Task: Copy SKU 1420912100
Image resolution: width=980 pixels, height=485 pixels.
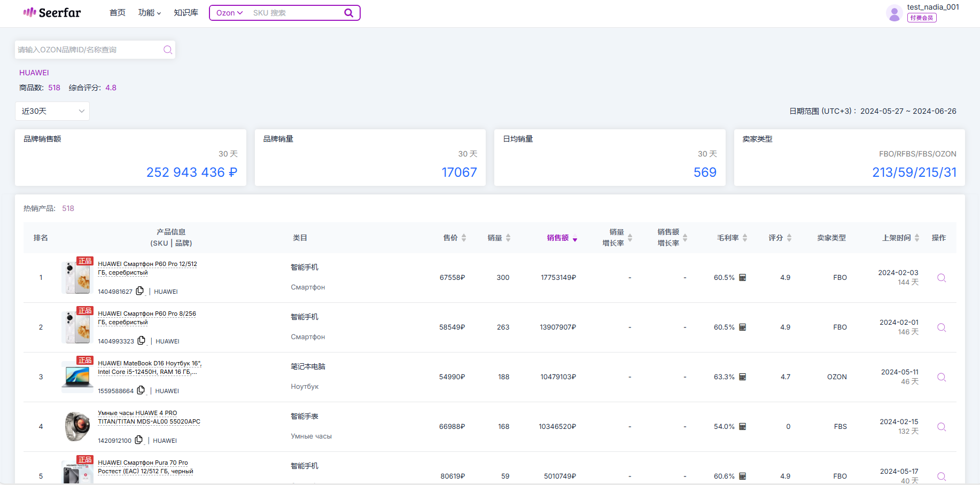Action: tap(139, 440)
